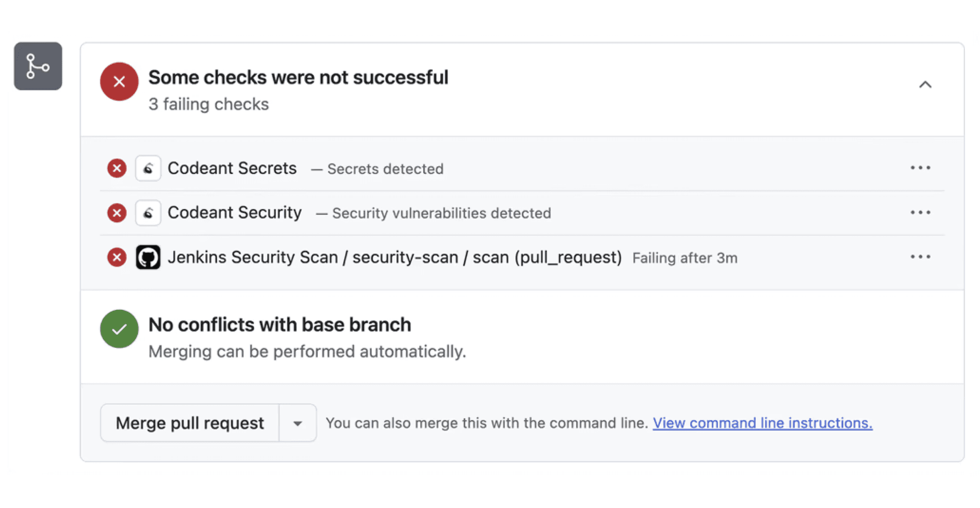The height and width of the screenshot is (508, 980).
Task: Open the Codeant Secrets check name
Action: pyautogui.click(x=232, y=168)
